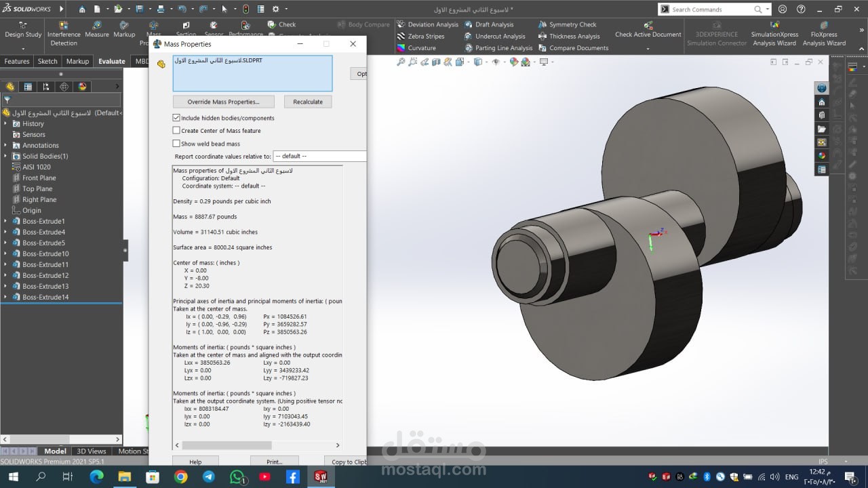Uncheck Include hidden bodies/components
Screen dimensions: 868x488
(176, 118)
